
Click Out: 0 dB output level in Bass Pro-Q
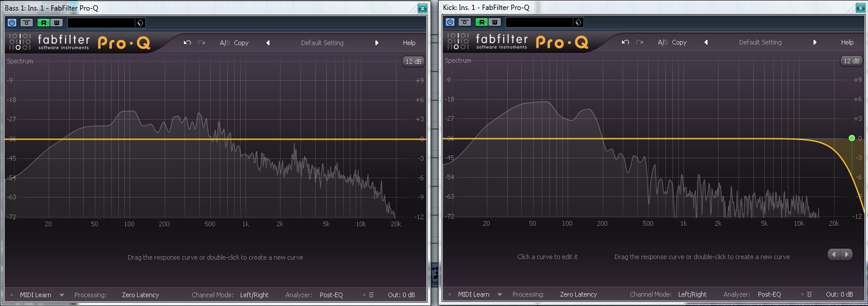click(401, 295)
